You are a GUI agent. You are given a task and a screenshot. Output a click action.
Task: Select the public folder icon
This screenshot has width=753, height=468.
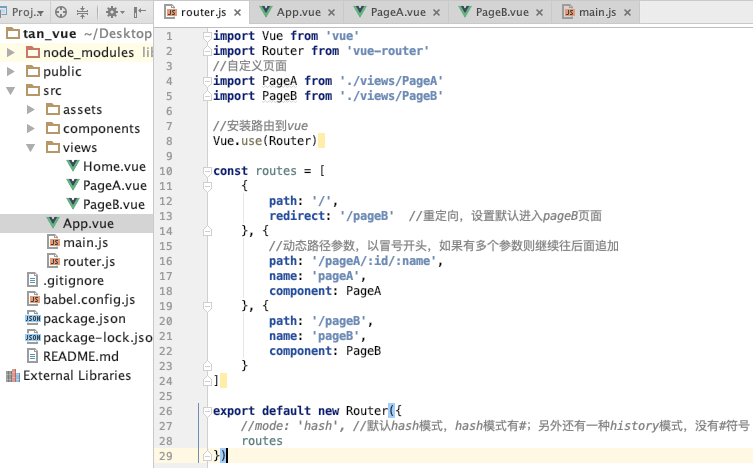(33, 71)
